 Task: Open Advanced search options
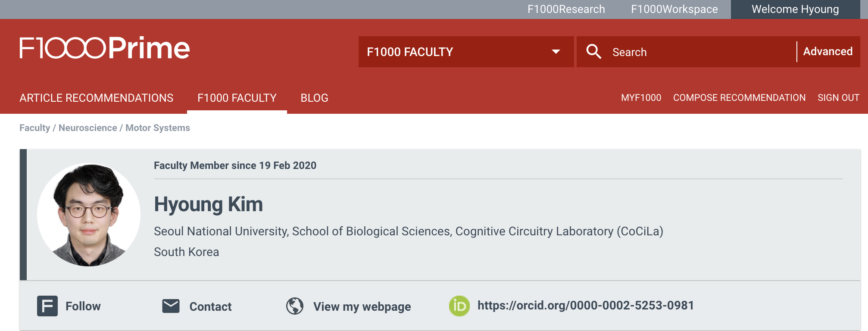coord(827,51)
